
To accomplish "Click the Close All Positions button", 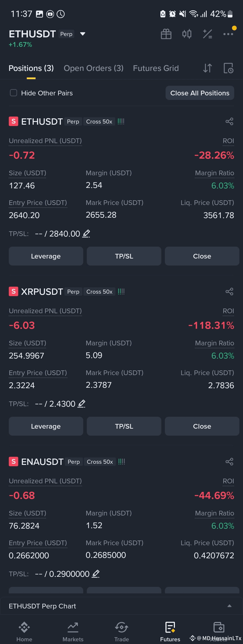I will (x=200, y=93).
